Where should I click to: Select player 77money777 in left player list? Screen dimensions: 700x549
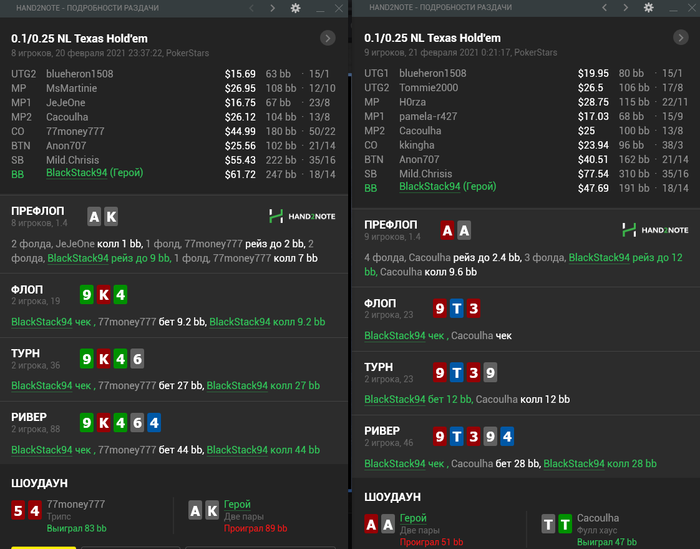tap(173, 131)
